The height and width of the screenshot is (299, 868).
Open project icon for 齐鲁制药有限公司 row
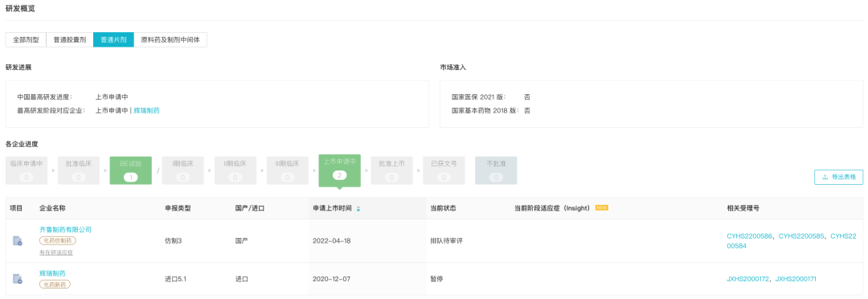(17, 241)
